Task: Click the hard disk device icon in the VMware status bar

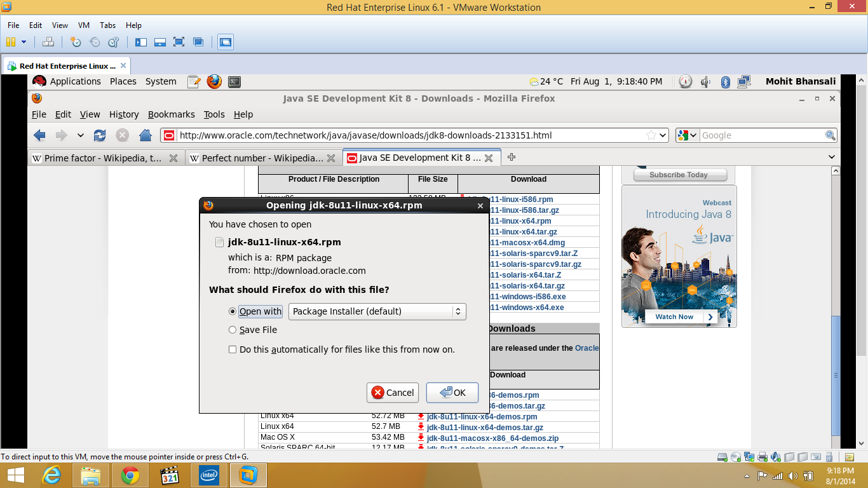Action: click(723, 456)
